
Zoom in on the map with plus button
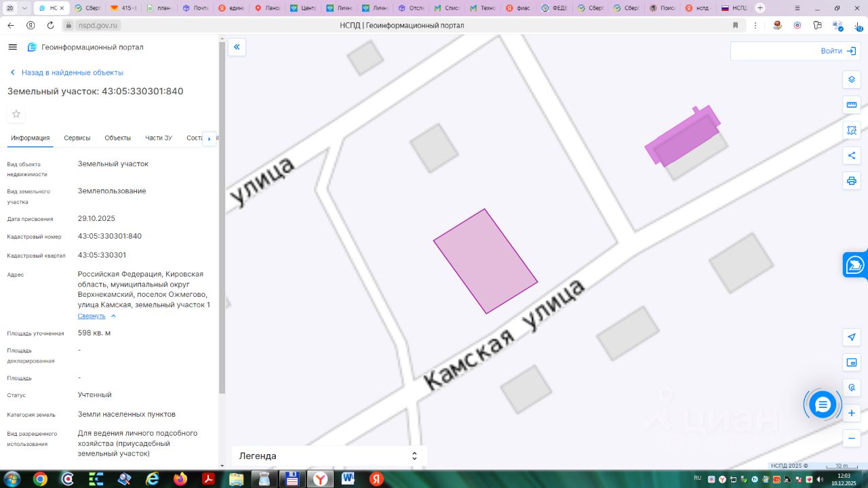pos(852,413)
